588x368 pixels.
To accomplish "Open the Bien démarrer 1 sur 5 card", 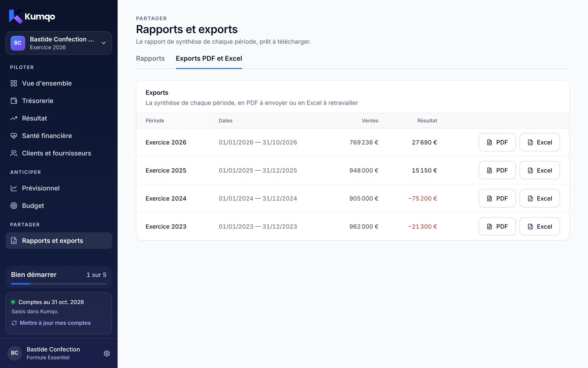I will 59,277.
